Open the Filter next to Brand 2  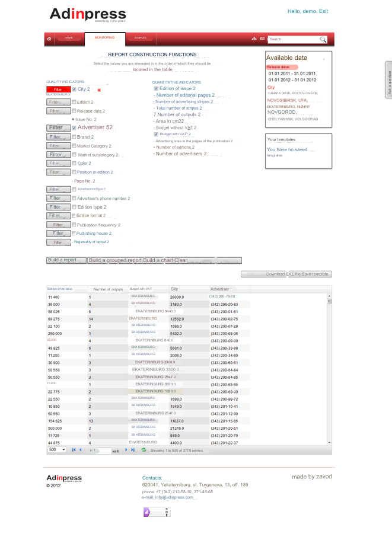(59, 137)
